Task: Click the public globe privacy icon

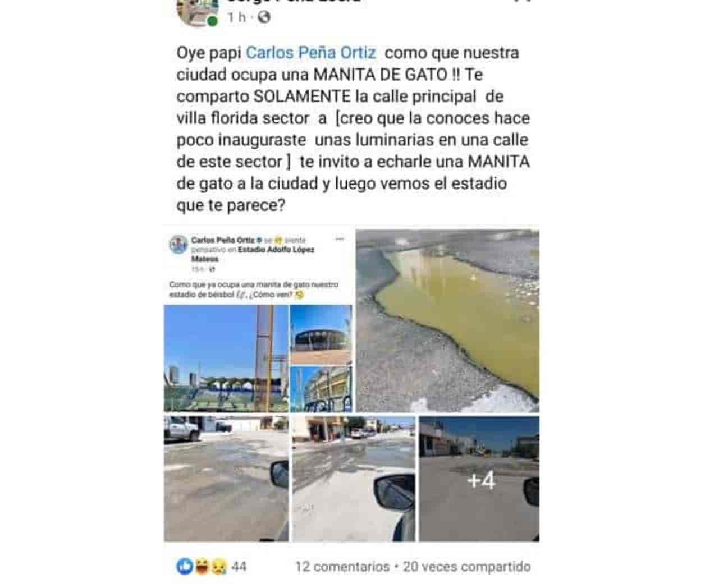Action: (264, 17)
